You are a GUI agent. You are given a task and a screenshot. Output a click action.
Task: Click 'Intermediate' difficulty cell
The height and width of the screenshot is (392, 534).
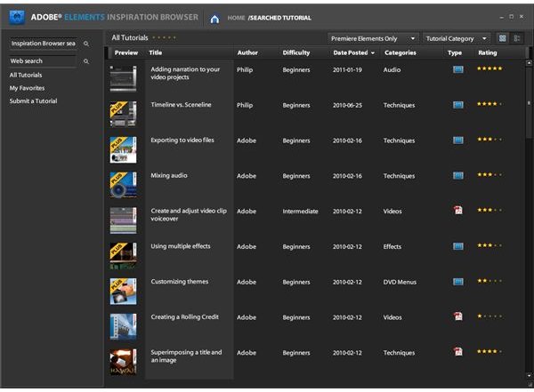click(x=300, y=212)
